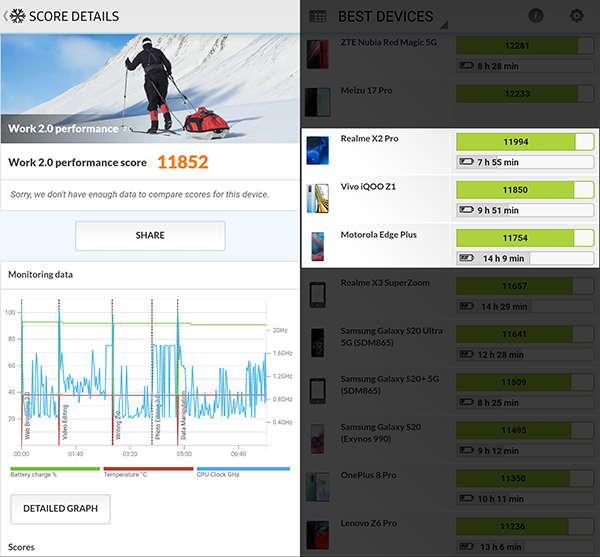
Task: Click the Lenovo Z6 Pro score bar 11236
Action: (x=525, y=527)
